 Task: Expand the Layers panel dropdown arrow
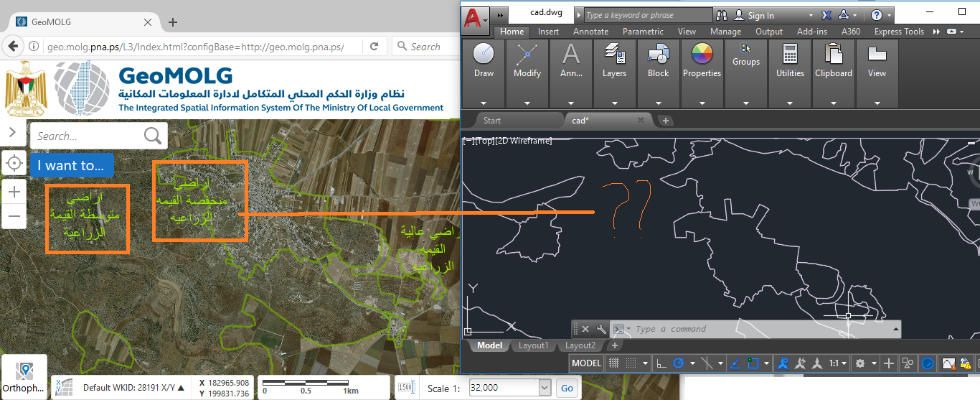tap(614, 103)
